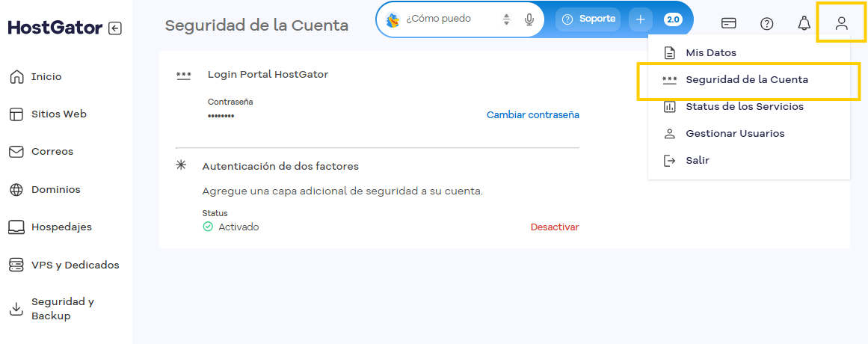Viewport: 868px width, 344px height.
Task: Click the Gestionar Usuarios person icon
Action: [x=670, y=134]
